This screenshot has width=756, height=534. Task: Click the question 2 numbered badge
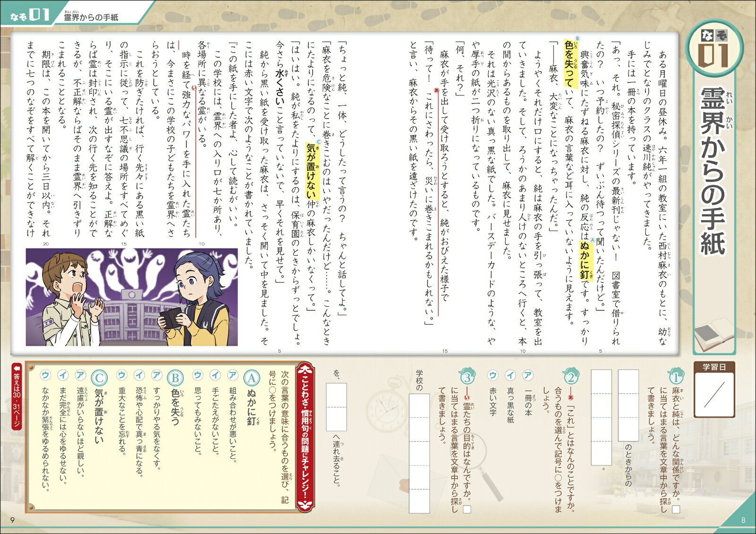[570, 376]
